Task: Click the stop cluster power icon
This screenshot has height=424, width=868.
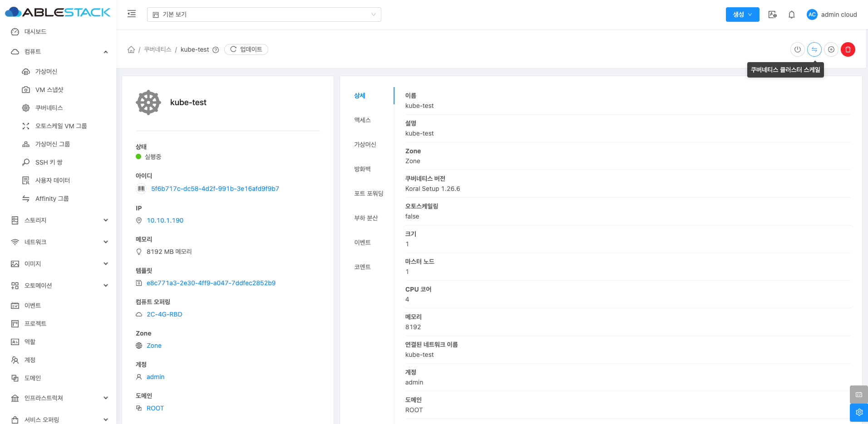Action: (797, 49)
